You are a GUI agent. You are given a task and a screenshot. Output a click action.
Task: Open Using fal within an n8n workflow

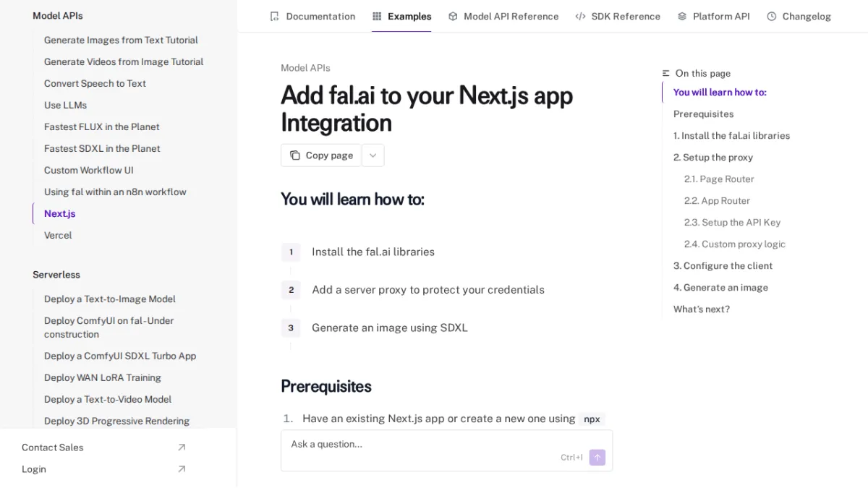click(x=115, y=192)
